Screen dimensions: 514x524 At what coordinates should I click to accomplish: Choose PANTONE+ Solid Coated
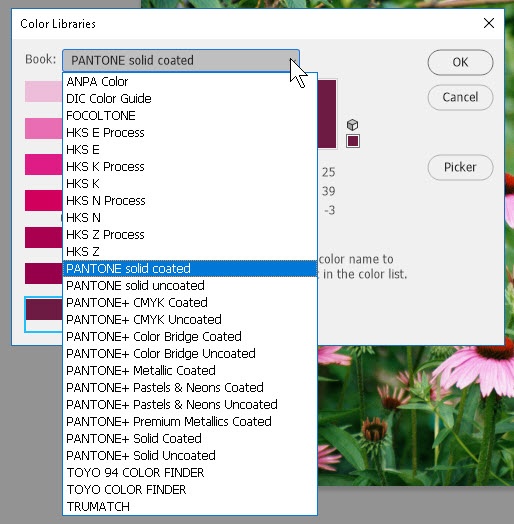190,439
